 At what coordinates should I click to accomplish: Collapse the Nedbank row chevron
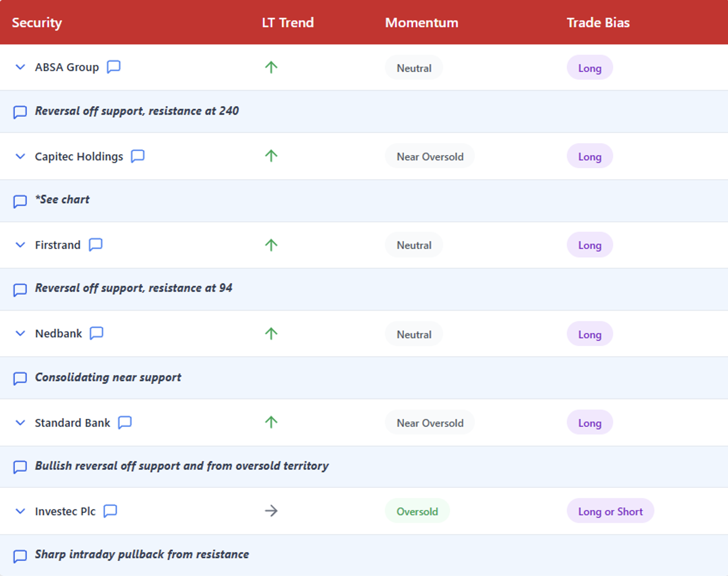20,334
